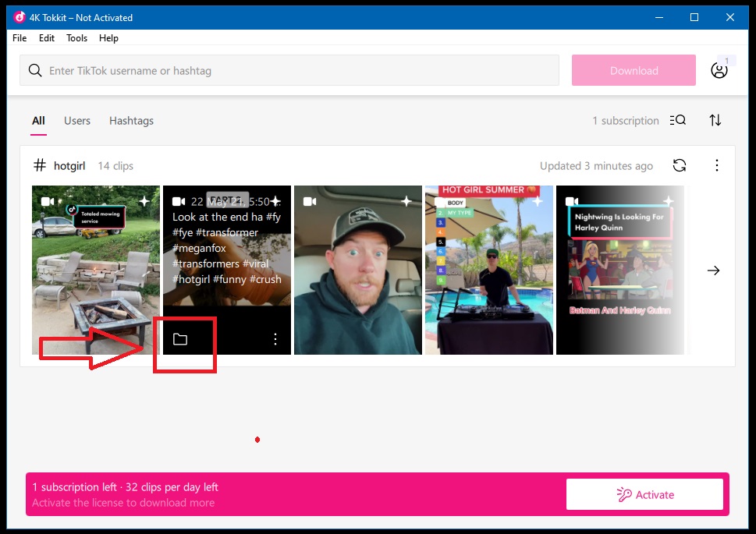Click the Download button
The image size is (756, 534).
click(633, 69)
